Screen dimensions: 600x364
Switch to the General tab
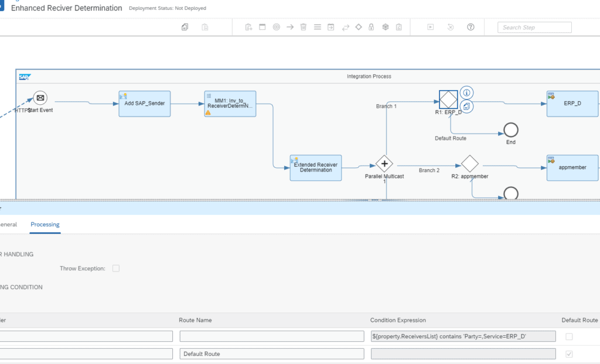8,225
